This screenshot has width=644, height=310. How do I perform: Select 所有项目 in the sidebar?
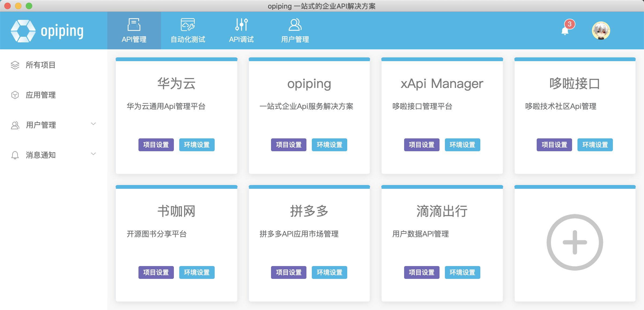click(x=54, y=65)
